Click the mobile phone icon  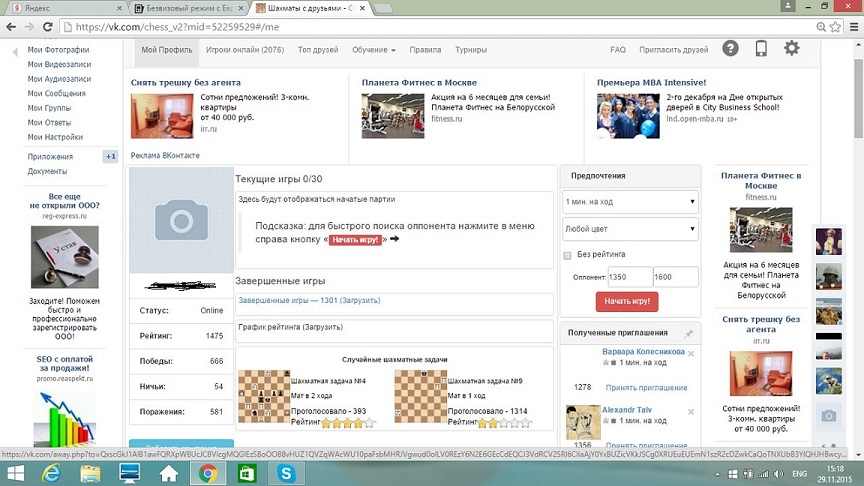click(761, 49)
